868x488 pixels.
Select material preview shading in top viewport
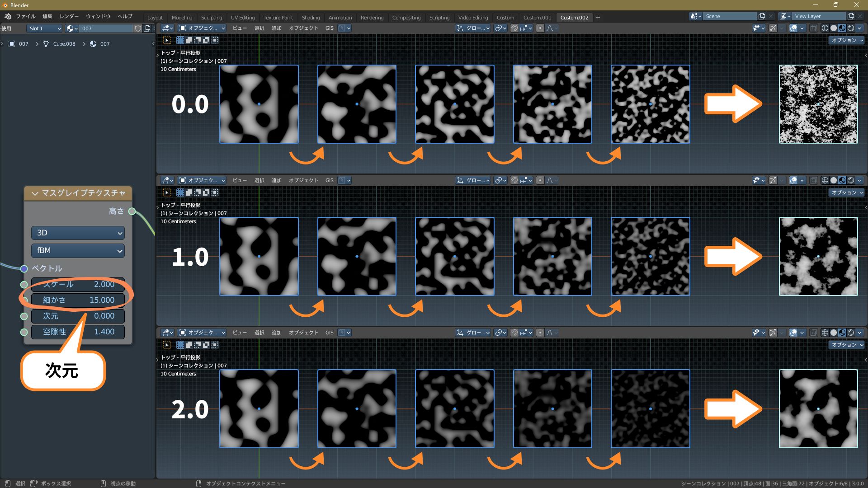pos(842,28)
